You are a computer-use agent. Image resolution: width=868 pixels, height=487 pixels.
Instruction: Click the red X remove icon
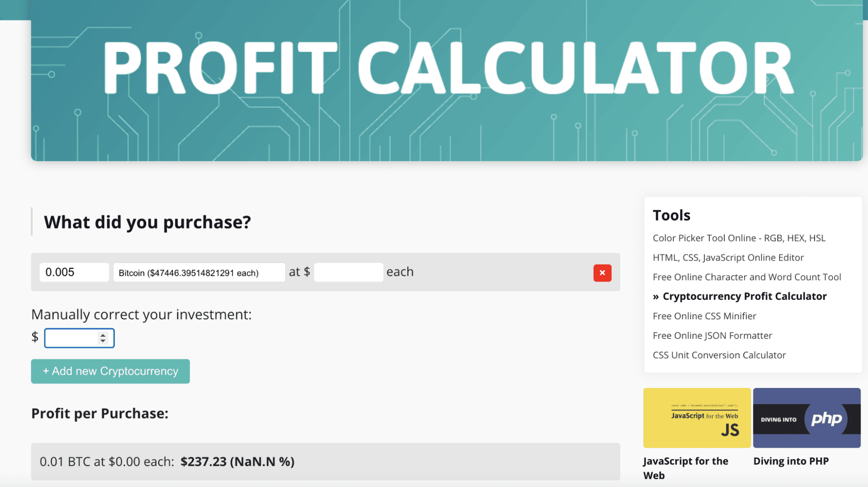tap(602, 272)
